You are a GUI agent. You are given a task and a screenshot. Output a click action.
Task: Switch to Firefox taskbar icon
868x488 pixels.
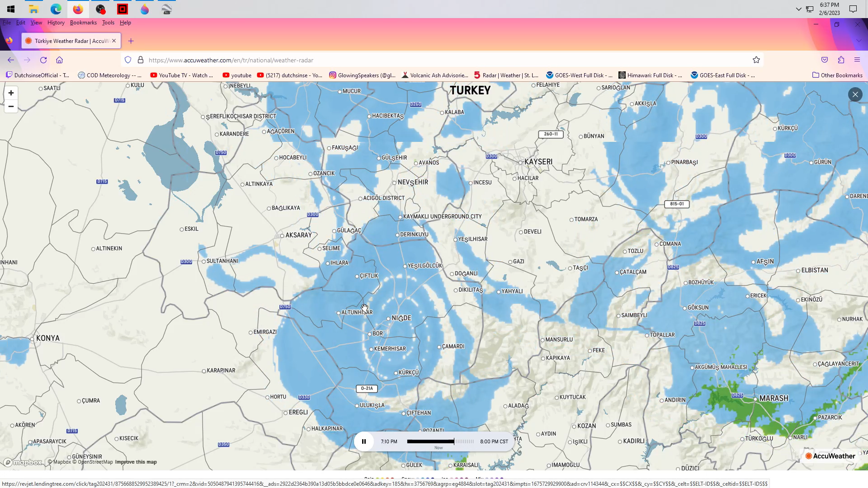[x=78, y=9]
